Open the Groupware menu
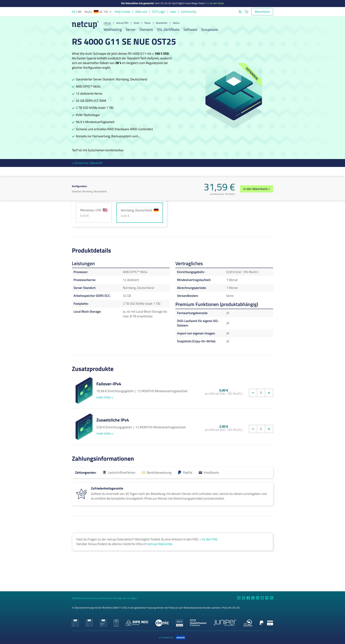Viewport: 345px width, 644px height. pos(210,30)
